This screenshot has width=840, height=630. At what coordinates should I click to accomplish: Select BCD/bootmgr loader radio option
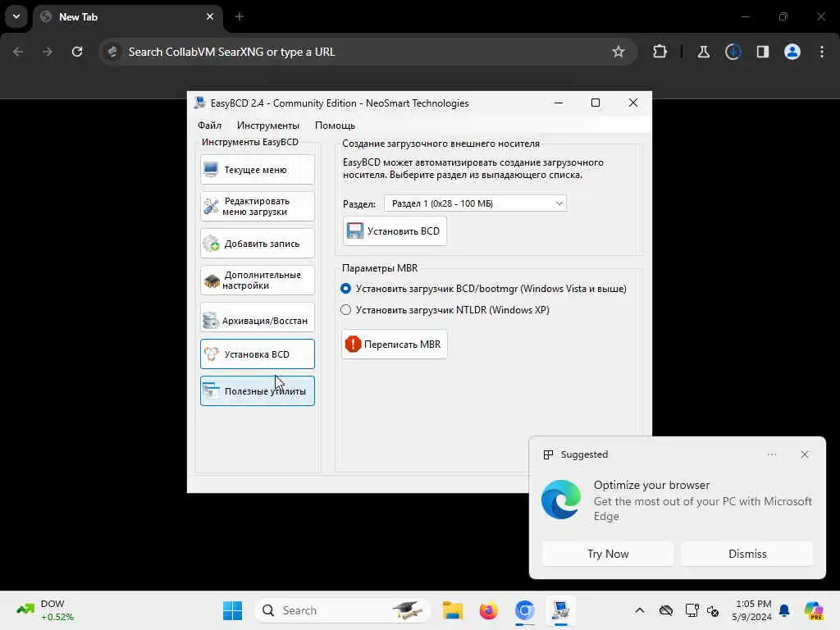point(346,289)
